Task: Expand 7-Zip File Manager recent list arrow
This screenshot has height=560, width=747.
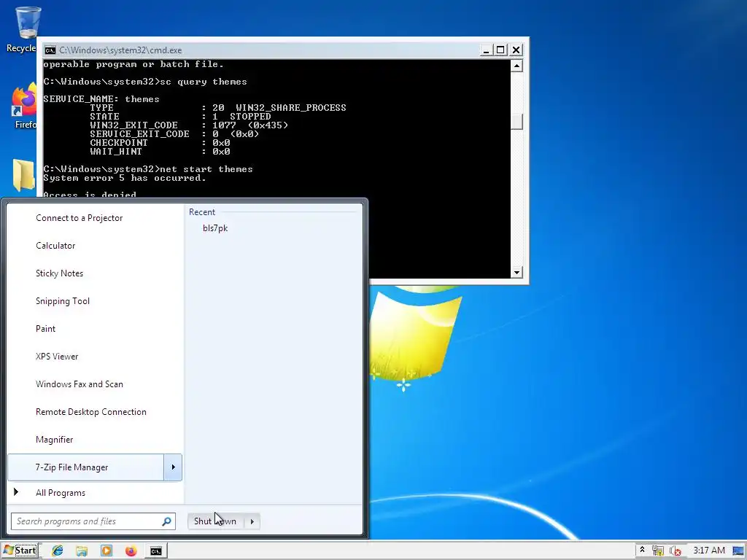Action: 173,467
